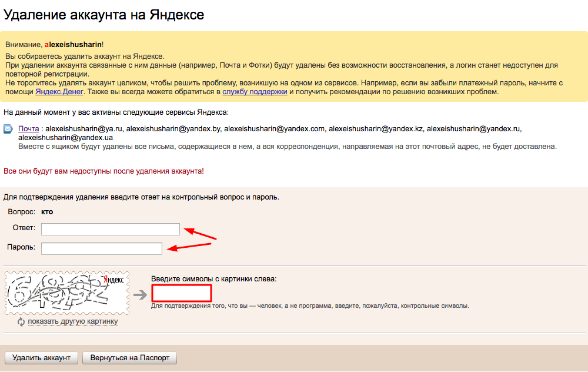Open the Почта link
This screenshot has width=588, height=372.
point(28,129)
